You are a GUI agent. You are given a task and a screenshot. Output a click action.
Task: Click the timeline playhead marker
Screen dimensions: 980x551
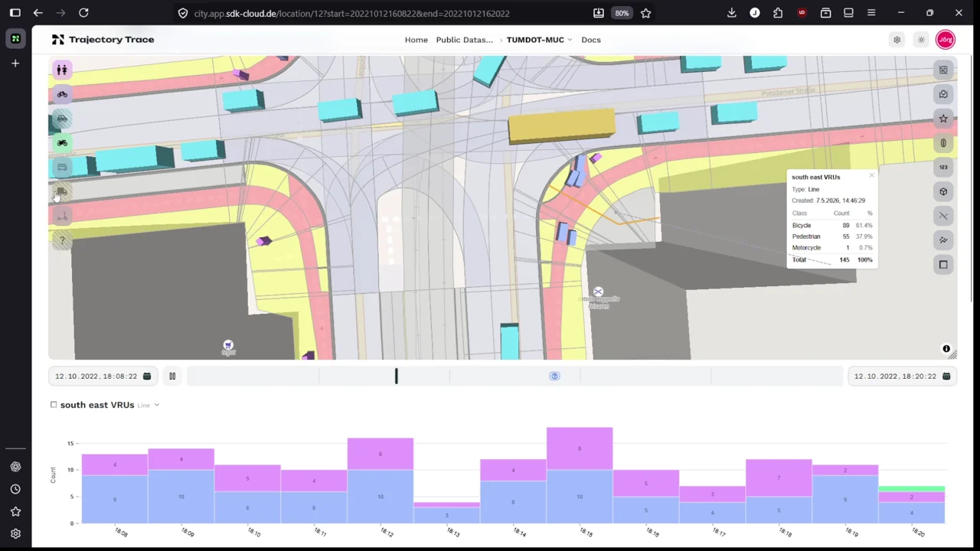[396, 376]
